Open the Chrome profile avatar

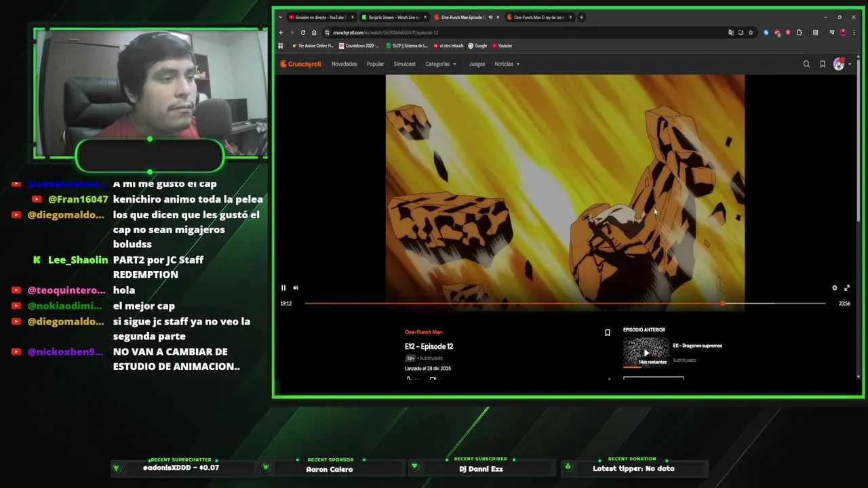(843, 33)
